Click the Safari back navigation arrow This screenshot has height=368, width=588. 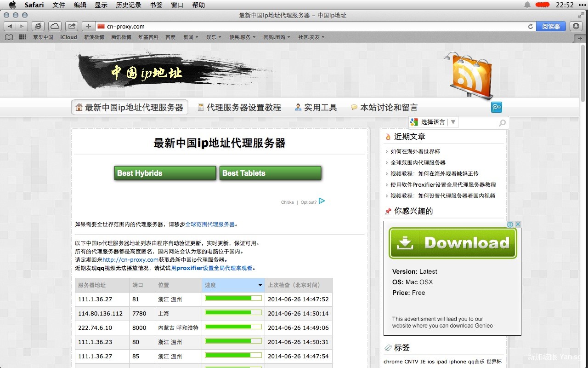point(10,26)
